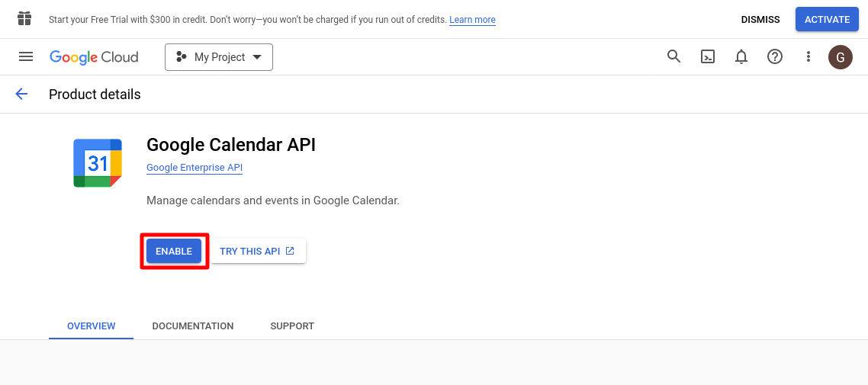Screen dimensions: 868x385
Task: Open the notifications bell
Action: 741,56
